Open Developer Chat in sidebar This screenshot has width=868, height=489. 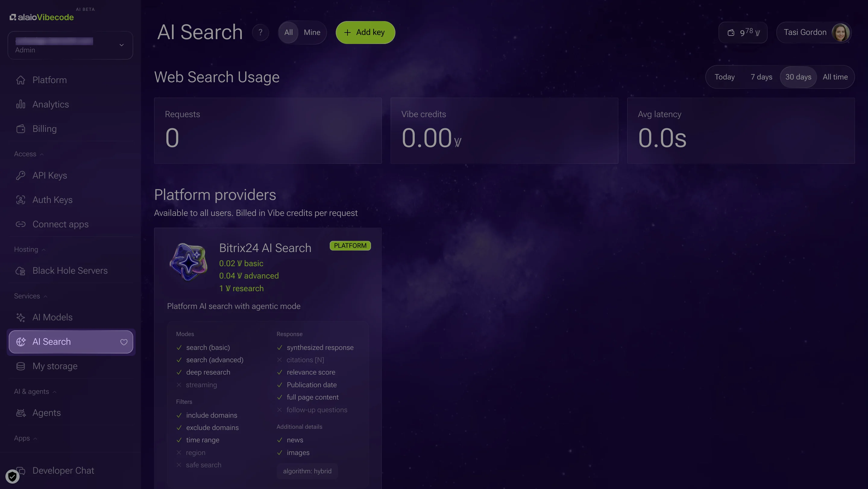coord(63,471)
